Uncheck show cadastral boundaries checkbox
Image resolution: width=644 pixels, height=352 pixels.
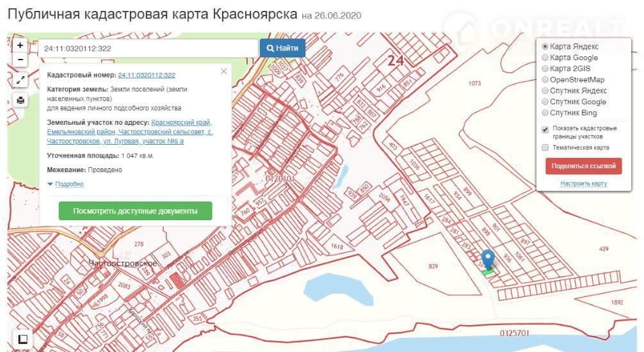(545, 129)
